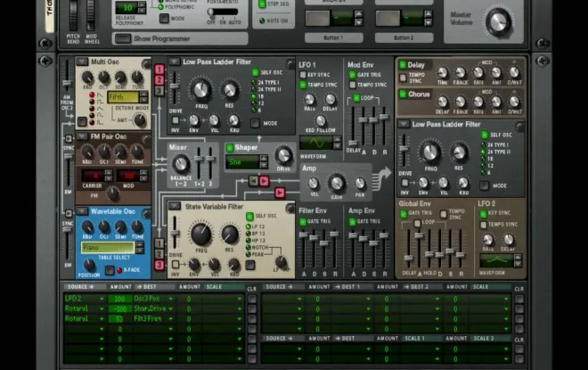Toggle the Delay effect on/off button
Screen dimensions: 588x370
click(x=404, y=65)
